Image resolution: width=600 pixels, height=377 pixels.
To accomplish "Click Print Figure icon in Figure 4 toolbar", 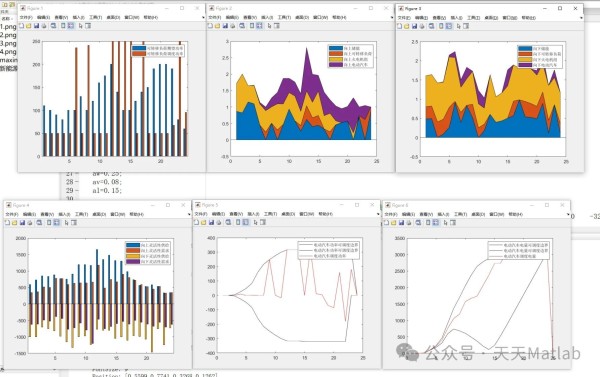I will point(30,223).
